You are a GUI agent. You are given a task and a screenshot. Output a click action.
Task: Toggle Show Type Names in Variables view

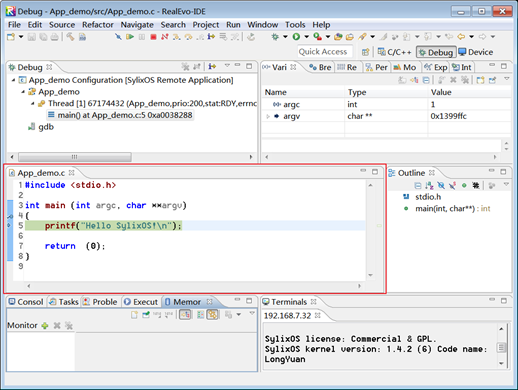(402, 80)
